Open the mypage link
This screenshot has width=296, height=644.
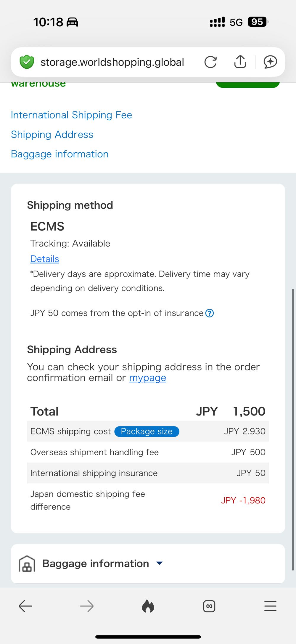(148, 378)
